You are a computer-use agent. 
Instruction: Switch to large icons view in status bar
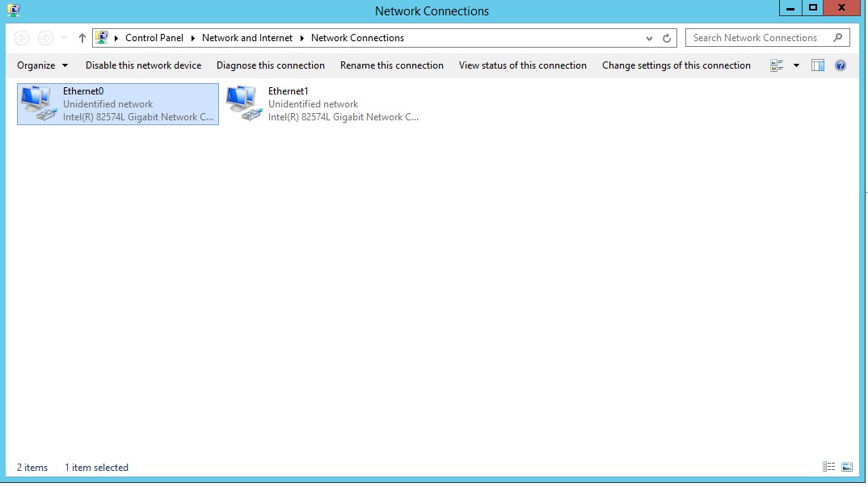pos(847,467)
